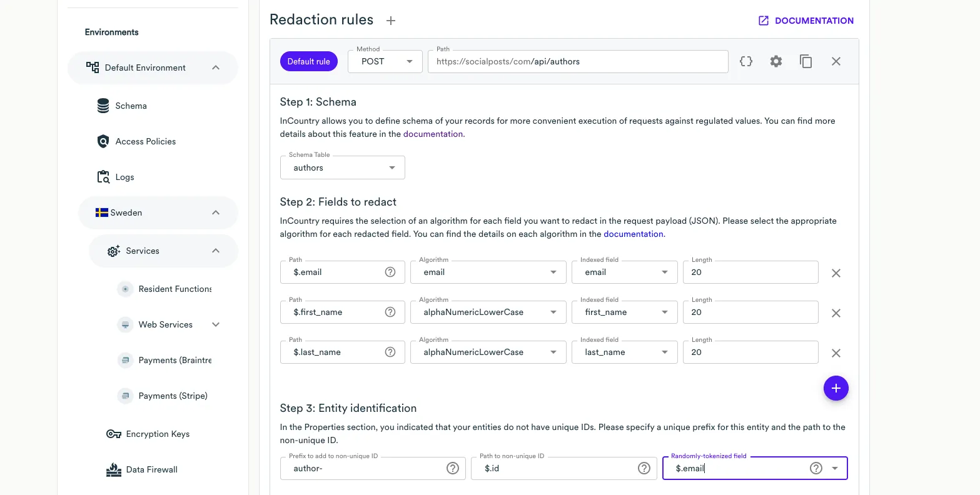Viewport: 980px width, 495px height.
Task: Open the redaction rule settings gear
Action: [x=775, y=61]
